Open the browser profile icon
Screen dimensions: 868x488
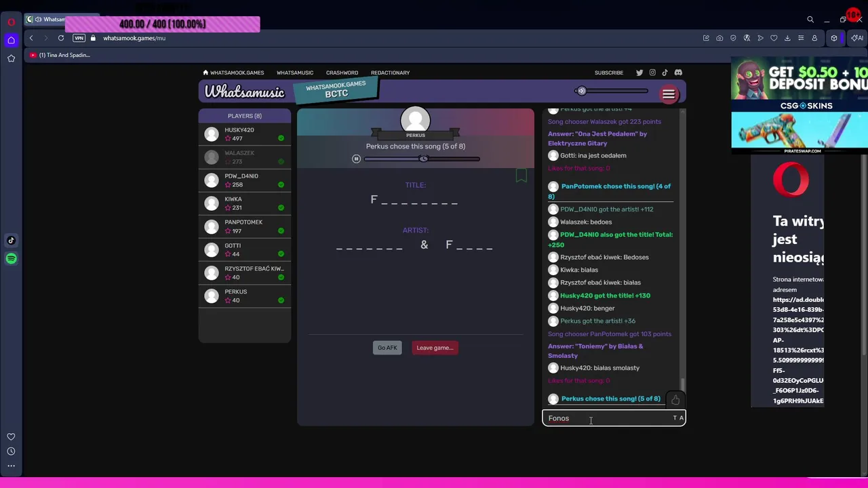pyautogui.click(x=814, y=38)
